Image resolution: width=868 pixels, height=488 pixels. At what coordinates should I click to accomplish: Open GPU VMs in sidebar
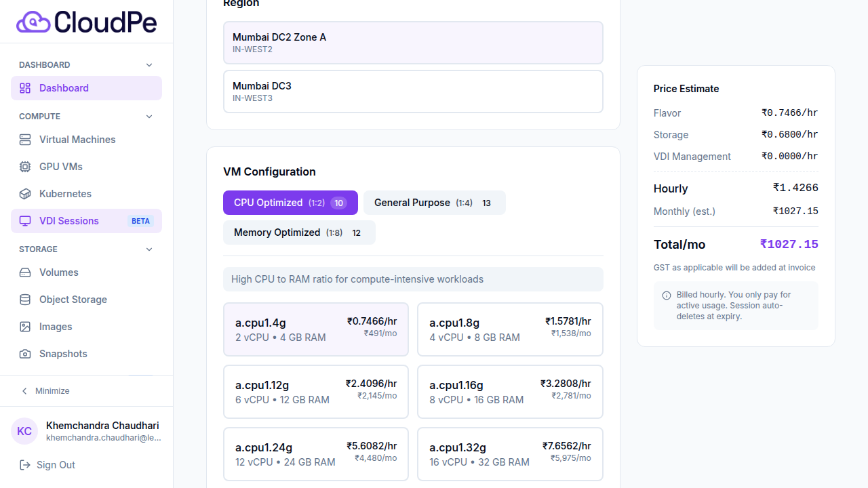coord(86,167)
